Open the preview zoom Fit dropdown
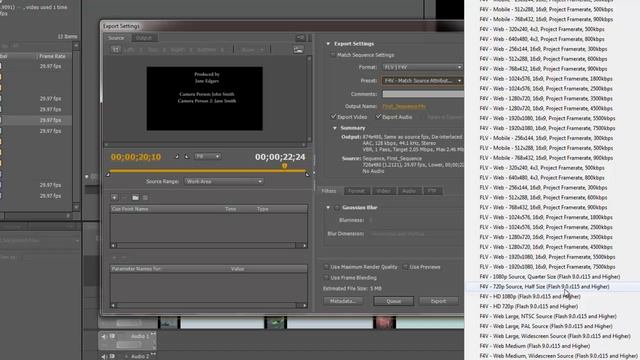640x360 pixels. (207, 156)
